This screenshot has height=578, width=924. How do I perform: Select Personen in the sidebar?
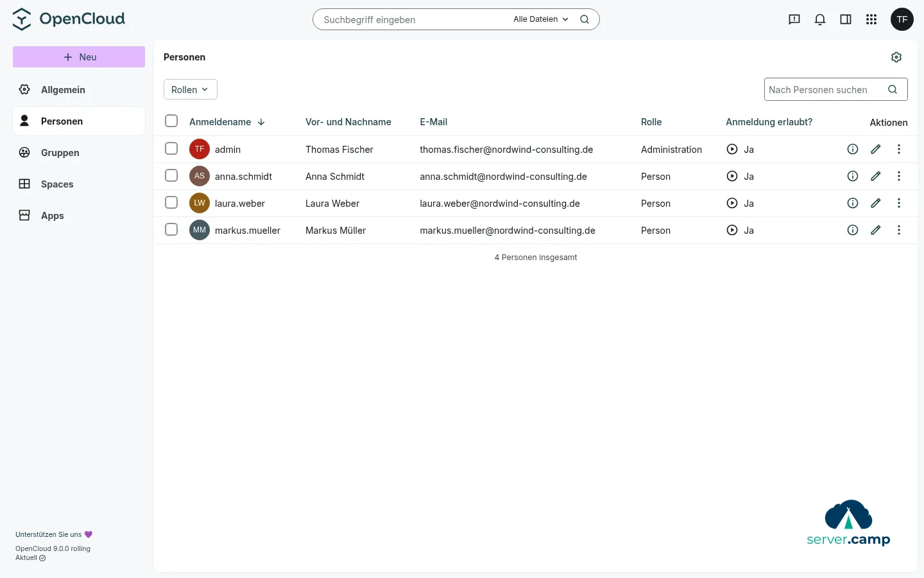click(x=79, y=121)
